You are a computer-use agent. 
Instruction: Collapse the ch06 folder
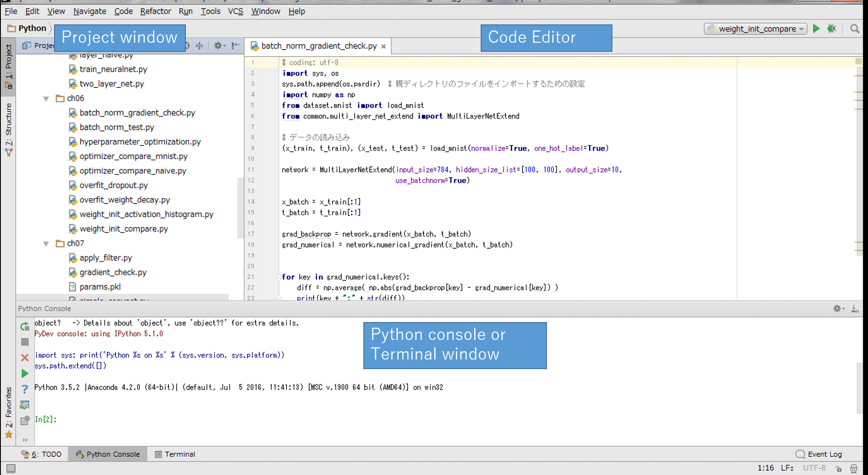tap(46, 98)
